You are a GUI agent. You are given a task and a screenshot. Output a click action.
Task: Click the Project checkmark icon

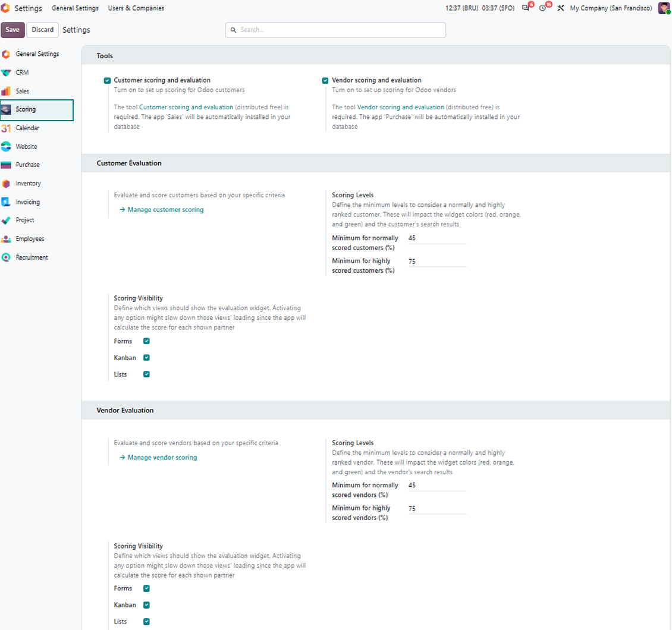click(5, 220)
